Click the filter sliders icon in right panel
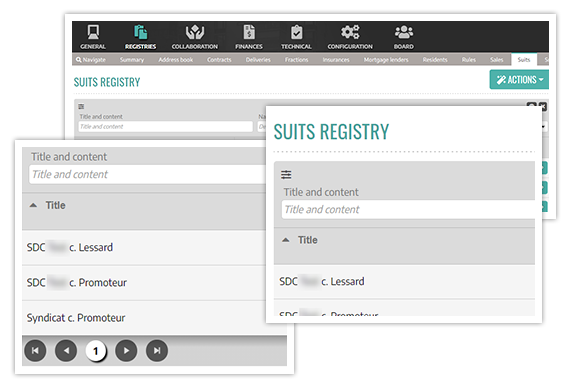This screenshot has width=570, height=390. click(286, 175)
